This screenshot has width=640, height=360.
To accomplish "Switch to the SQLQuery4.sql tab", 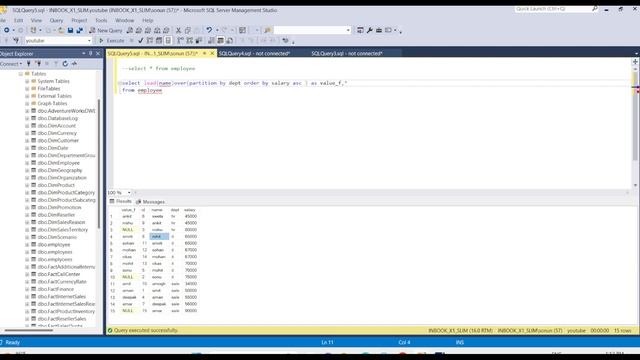I will coord(254,53).
